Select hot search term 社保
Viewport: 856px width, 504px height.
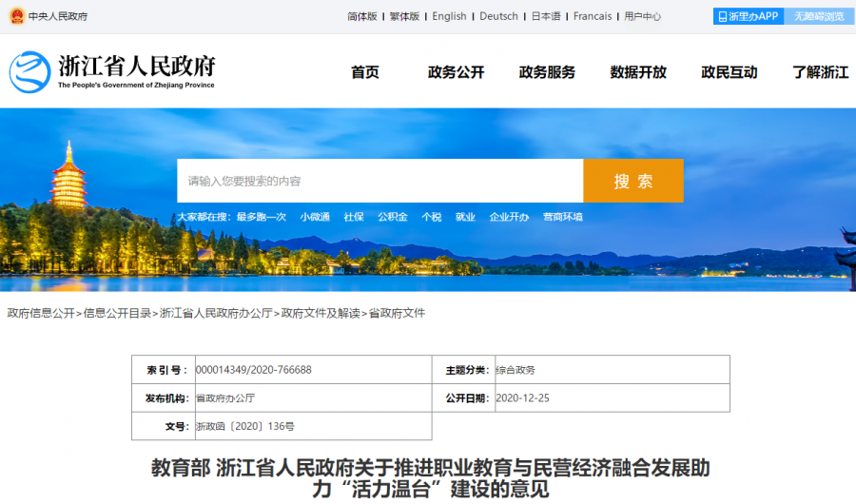(354, 217)
